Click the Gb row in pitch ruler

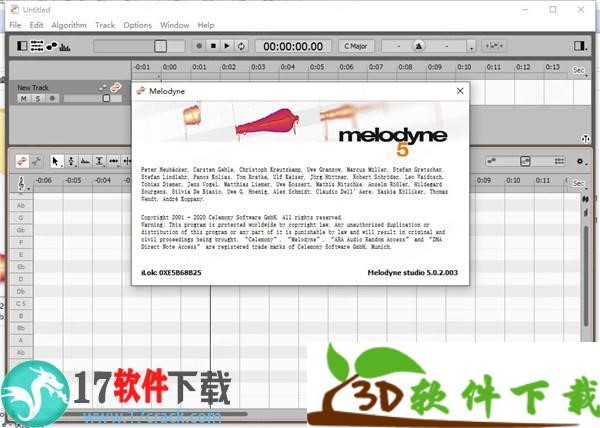coord(21,230)
